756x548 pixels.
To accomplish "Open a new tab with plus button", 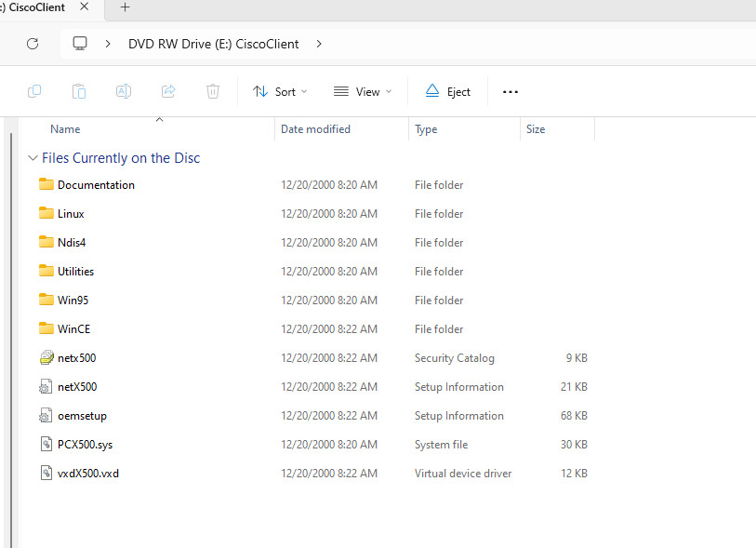I will click(125, 7).
